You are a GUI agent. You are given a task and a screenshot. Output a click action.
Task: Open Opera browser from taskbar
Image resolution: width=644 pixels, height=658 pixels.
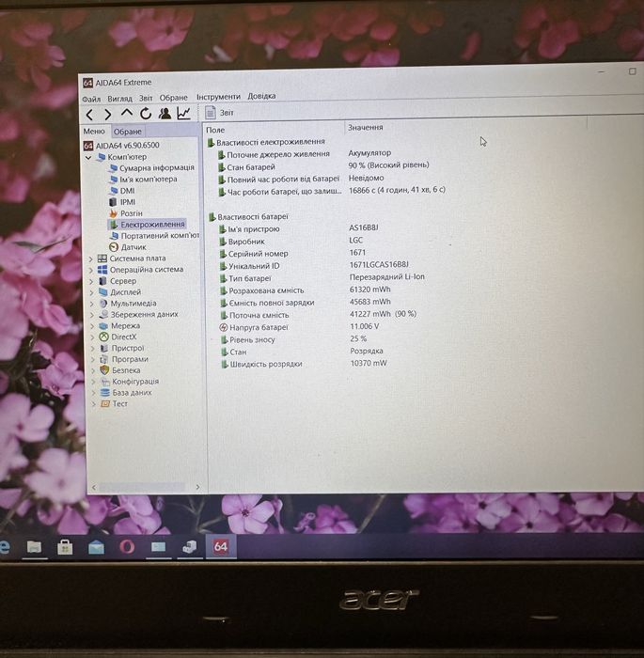pyautogui.click(x=127, y=547)
